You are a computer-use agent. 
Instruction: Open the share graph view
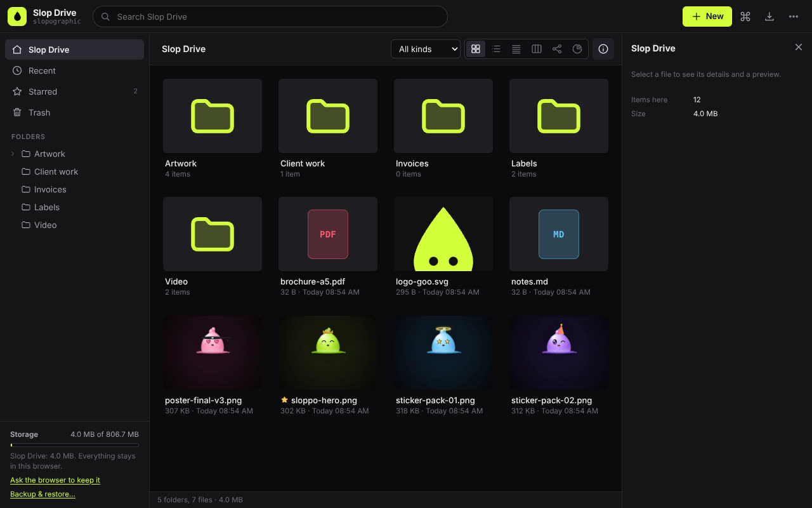click(557, 49)
